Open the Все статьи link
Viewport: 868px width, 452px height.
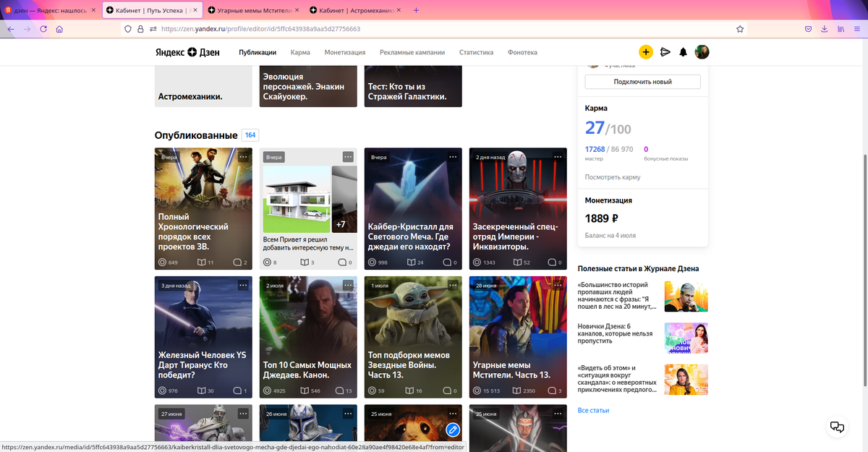click(x=593, y=410)
